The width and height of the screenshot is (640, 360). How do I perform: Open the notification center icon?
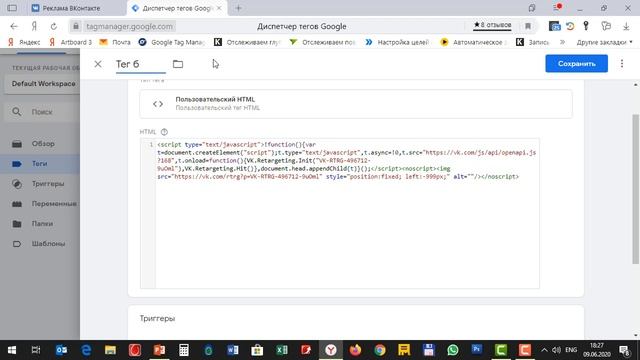pos(624,350)
